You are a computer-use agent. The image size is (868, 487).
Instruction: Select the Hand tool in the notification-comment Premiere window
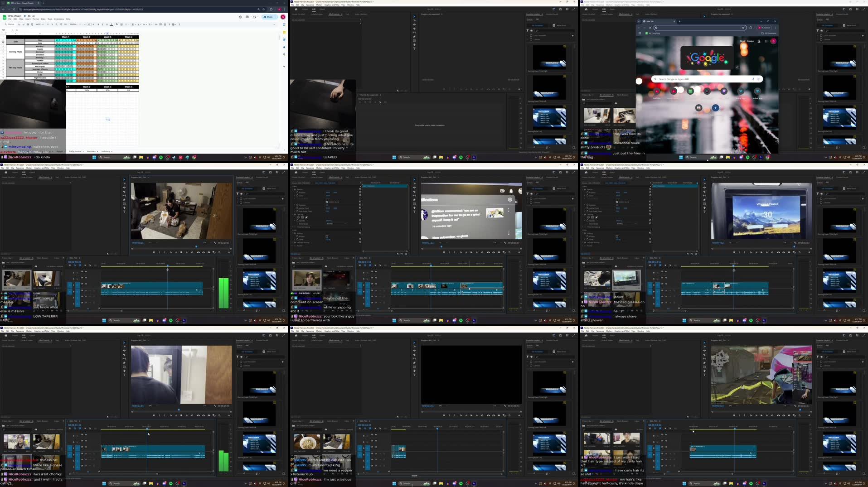click(414, 207)
